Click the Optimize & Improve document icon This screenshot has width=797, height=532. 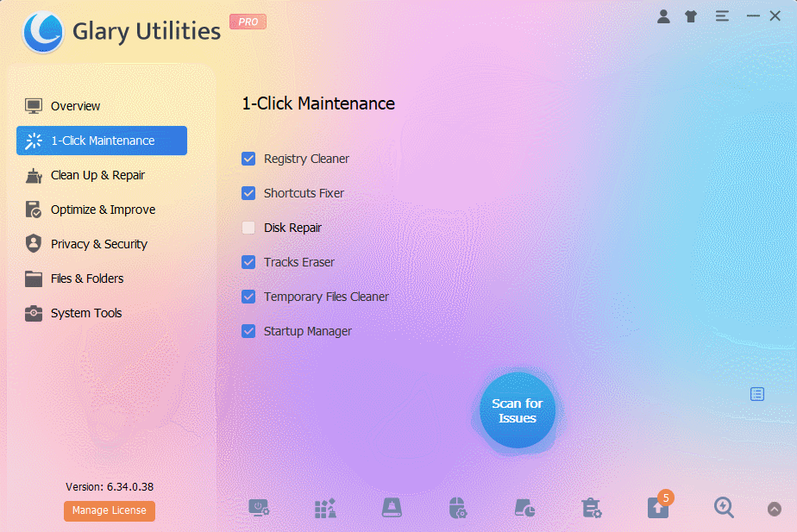click(34, 210)
